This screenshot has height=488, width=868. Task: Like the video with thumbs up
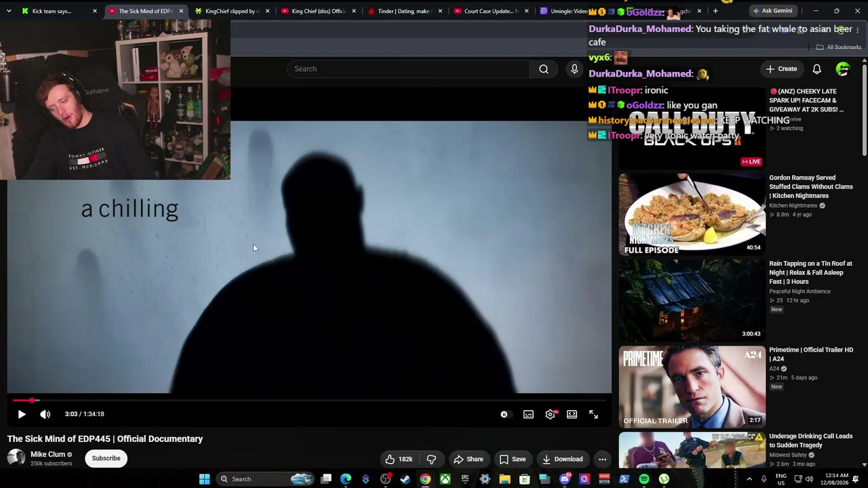399,459
